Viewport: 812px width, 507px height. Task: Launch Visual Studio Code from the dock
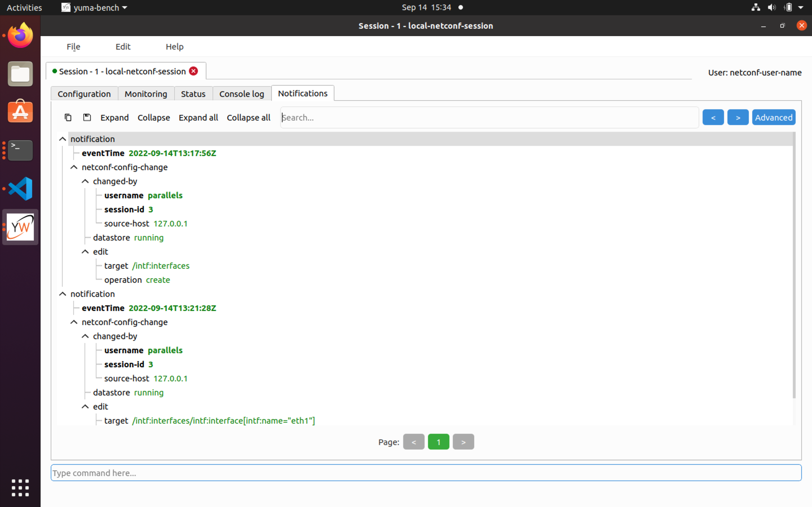(x=20, y=188)
